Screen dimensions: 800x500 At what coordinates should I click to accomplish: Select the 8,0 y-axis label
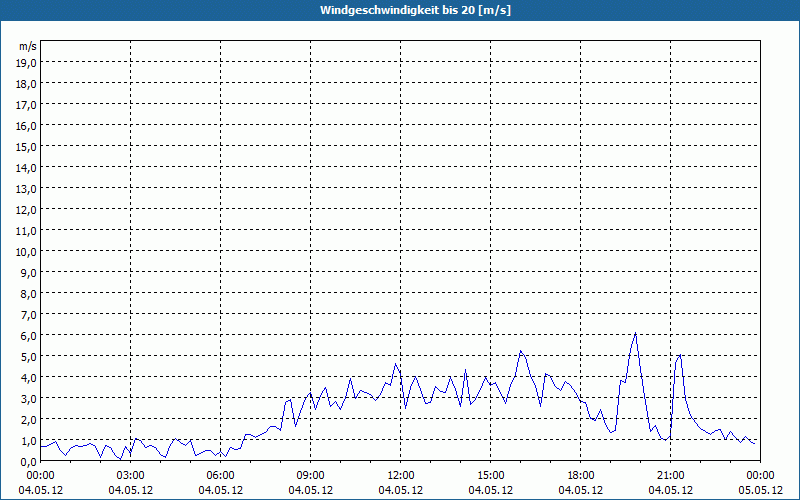[x=29, y=294]
